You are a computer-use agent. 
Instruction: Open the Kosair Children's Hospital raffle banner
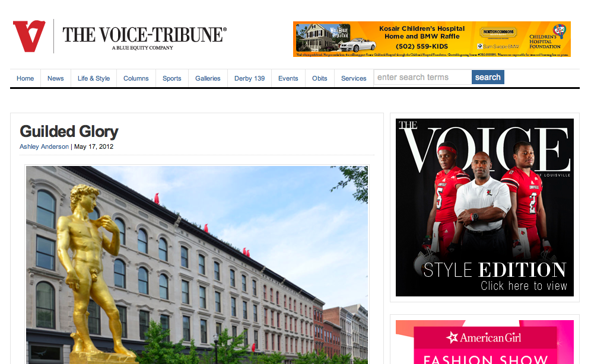[x=432, y=39]
